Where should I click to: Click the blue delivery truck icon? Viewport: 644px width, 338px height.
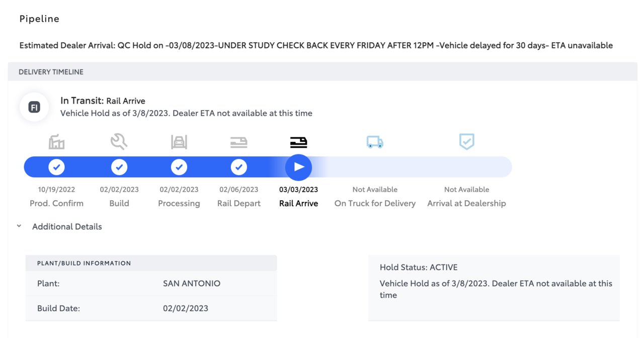[x=375, y=142]
